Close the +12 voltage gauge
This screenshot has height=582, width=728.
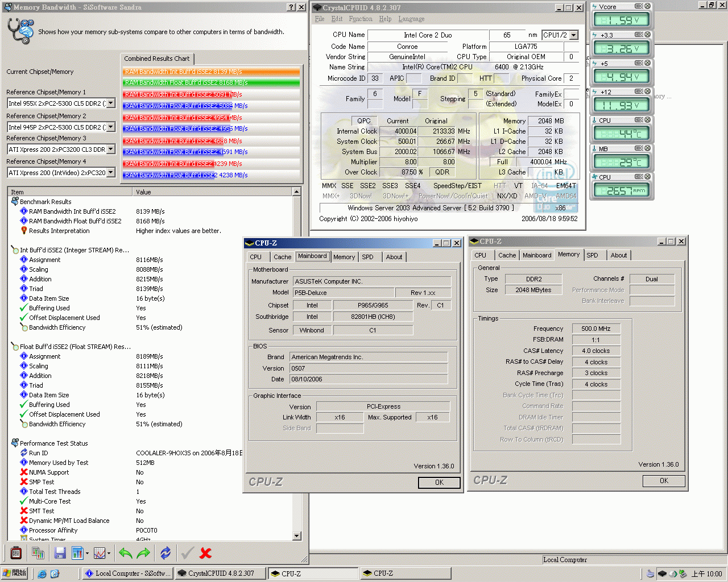[647, 92]
